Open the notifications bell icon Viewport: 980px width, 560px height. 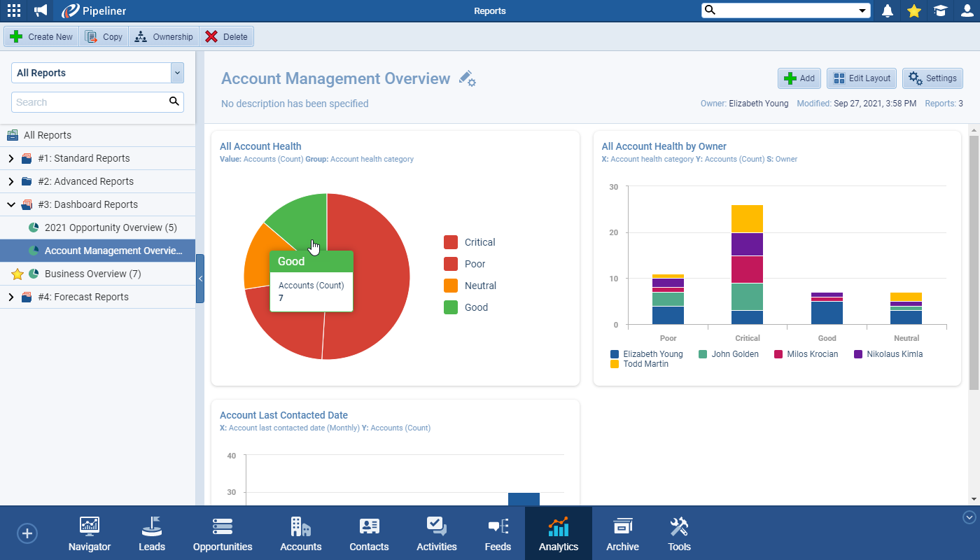888,10
